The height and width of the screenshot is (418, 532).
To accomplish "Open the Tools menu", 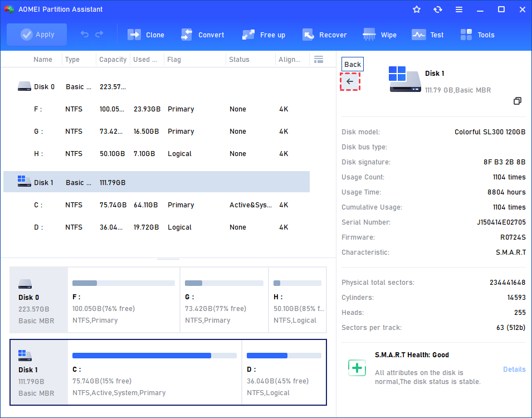I will click(477, 35).
